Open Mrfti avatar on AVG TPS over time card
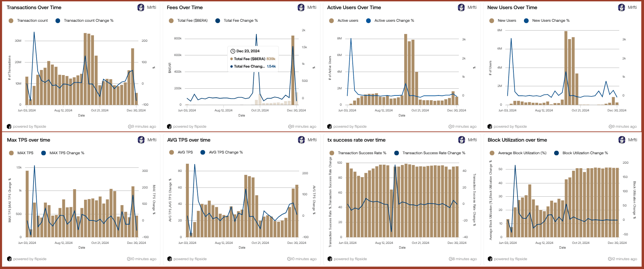This screenshot has width=644, height=269. 301,140
